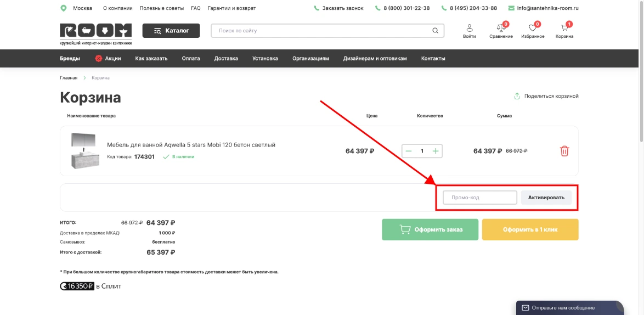Click the search magnifier icon
644x315 pixels.
pyautogui.click(x=436, y=31)
